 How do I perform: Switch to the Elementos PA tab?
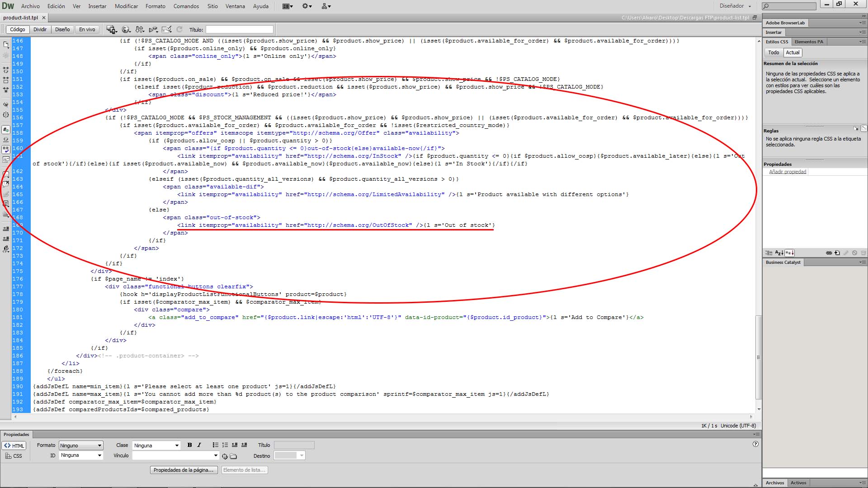pyautogui.click(x=809, y=42)
